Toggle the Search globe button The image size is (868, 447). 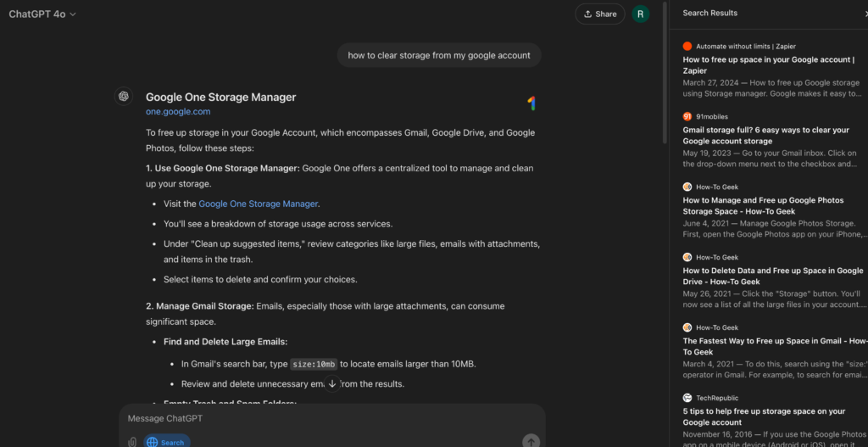click(x=166, y=442)
